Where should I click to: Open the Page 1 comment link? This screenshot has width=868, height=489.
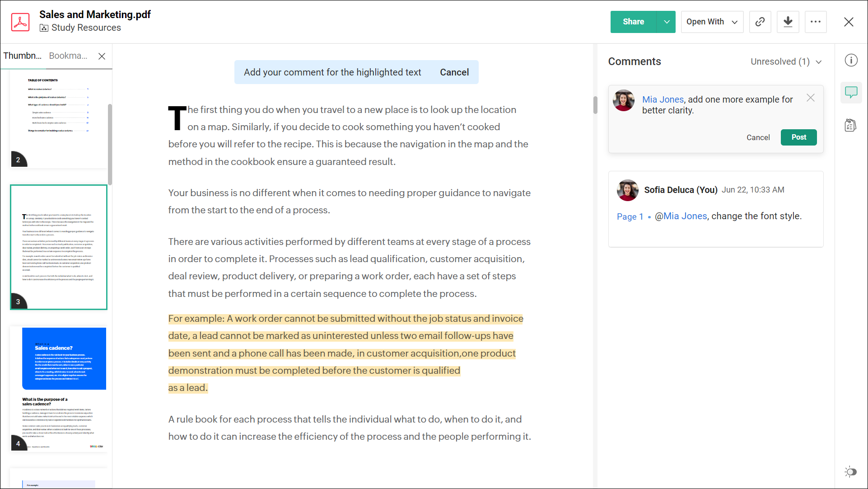click(x=630, y=216)
